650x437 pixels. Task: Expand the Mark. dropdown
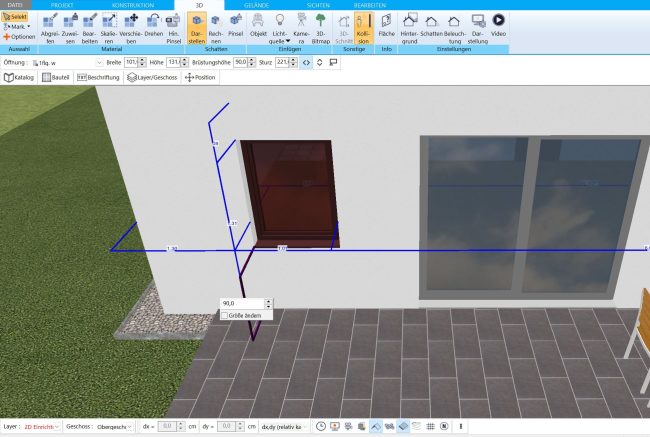tap(17, 27)
